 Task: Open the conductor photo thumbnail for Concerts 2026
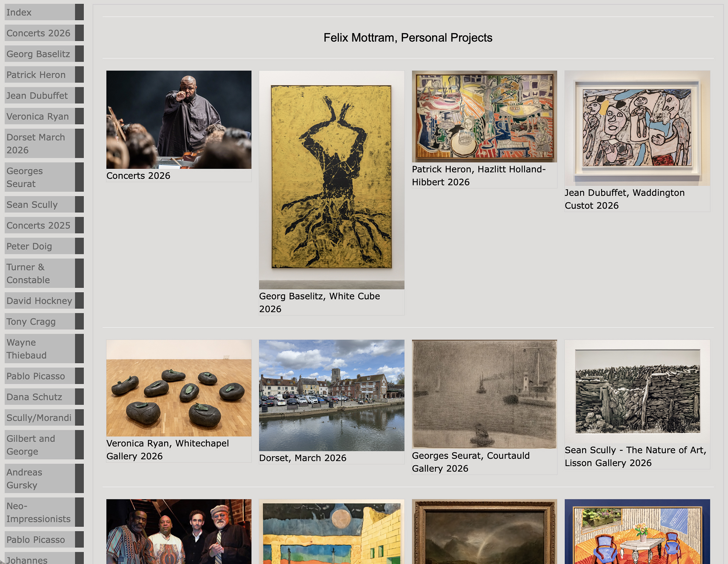(179, 120)
